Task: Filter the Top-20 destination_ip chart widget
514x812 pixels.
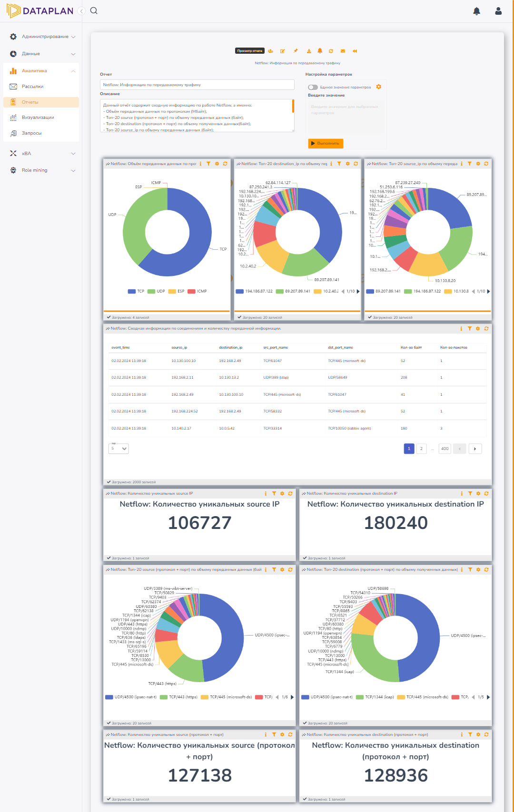Action: coord(339,164)
